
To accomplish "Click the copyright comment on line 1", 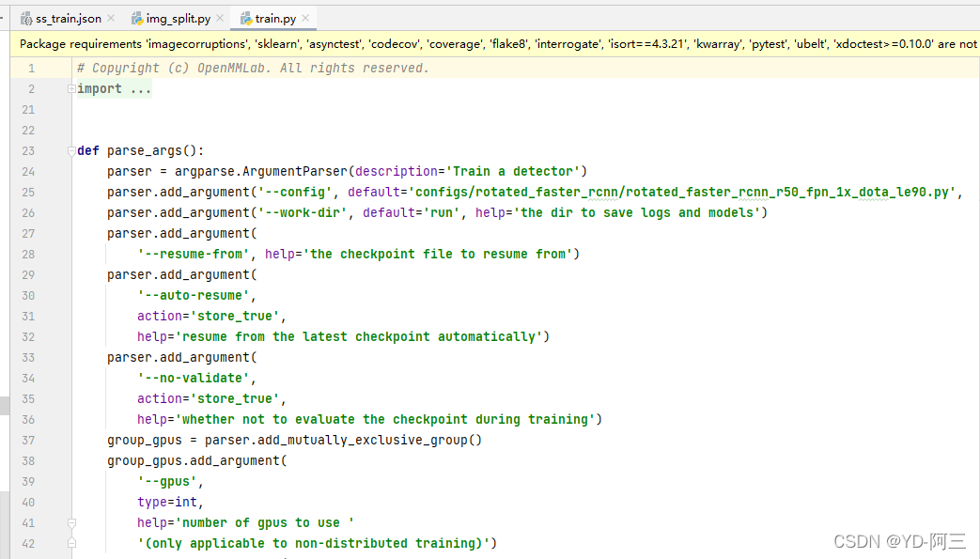I will point(253,69).
